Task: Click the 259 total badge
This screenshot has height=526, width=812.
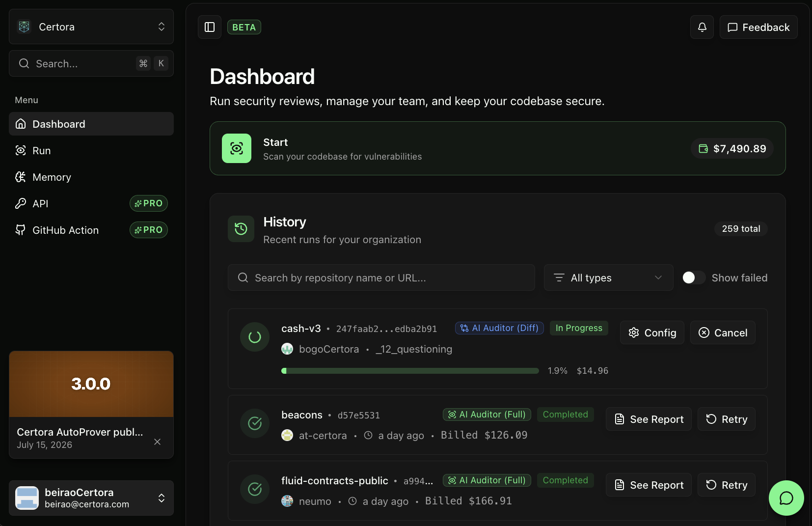Action: click(741, 228)
